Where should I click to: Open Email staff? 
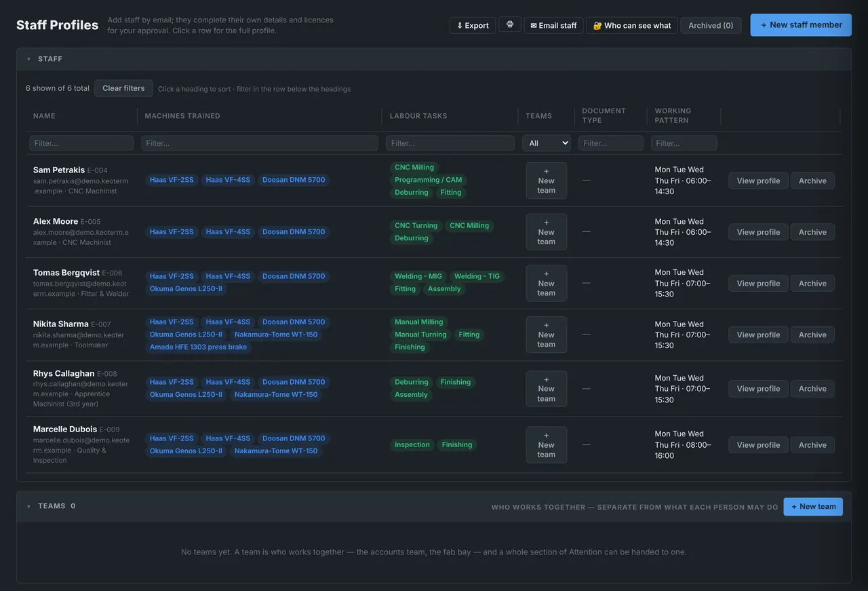click(553, 25)
